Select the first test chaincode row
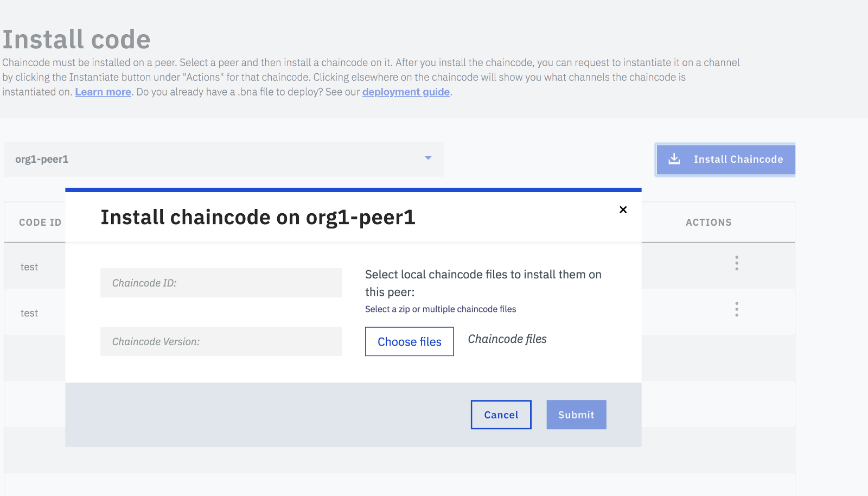 coord(29,267)
